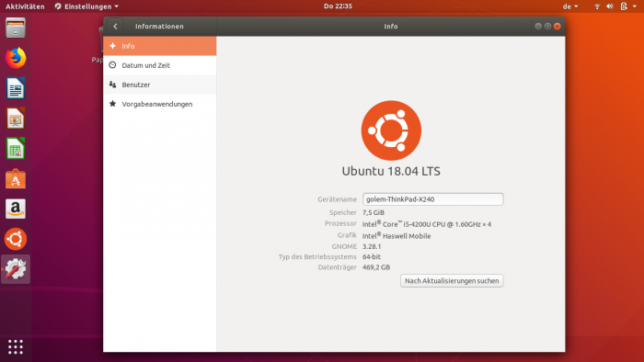Click the volume speaker icon in top bar

pos(610,6)
